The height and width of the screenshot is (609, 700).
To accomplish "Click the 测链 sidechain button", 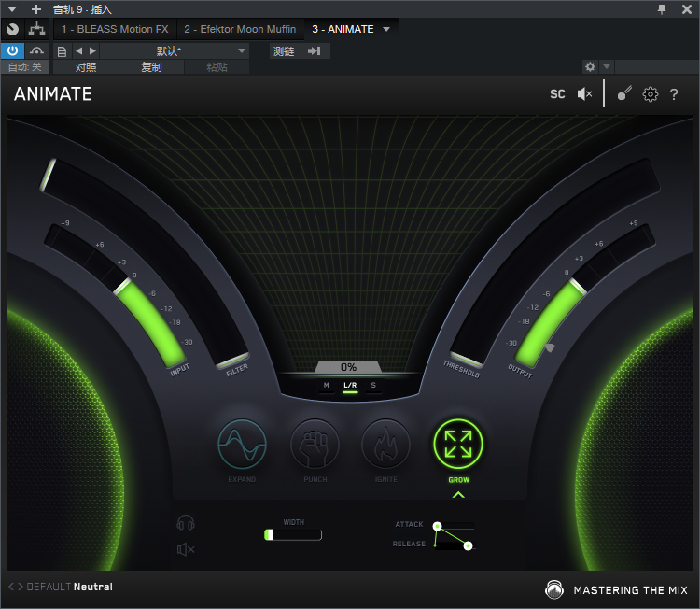I will click(x=284, y=51).
